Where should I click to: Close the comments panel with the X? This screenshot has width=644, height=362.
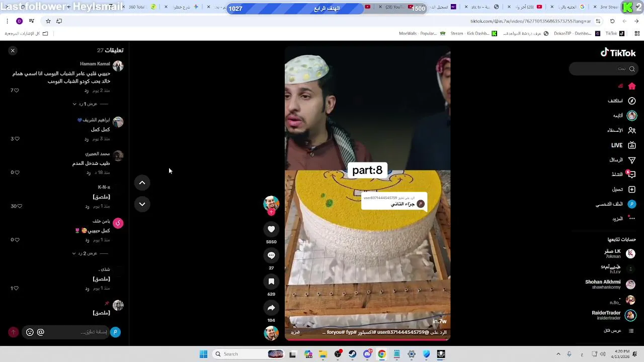[13, 50]
